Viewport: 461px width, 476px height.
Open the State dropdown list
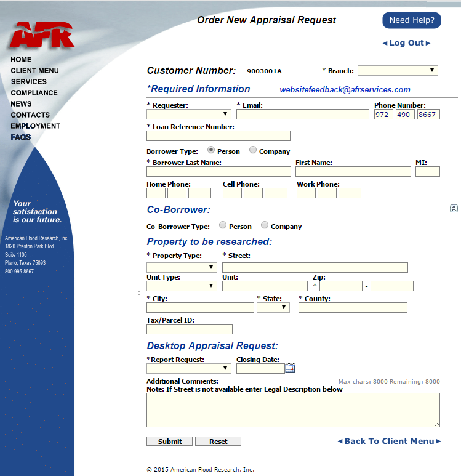[x=273, y=307]
